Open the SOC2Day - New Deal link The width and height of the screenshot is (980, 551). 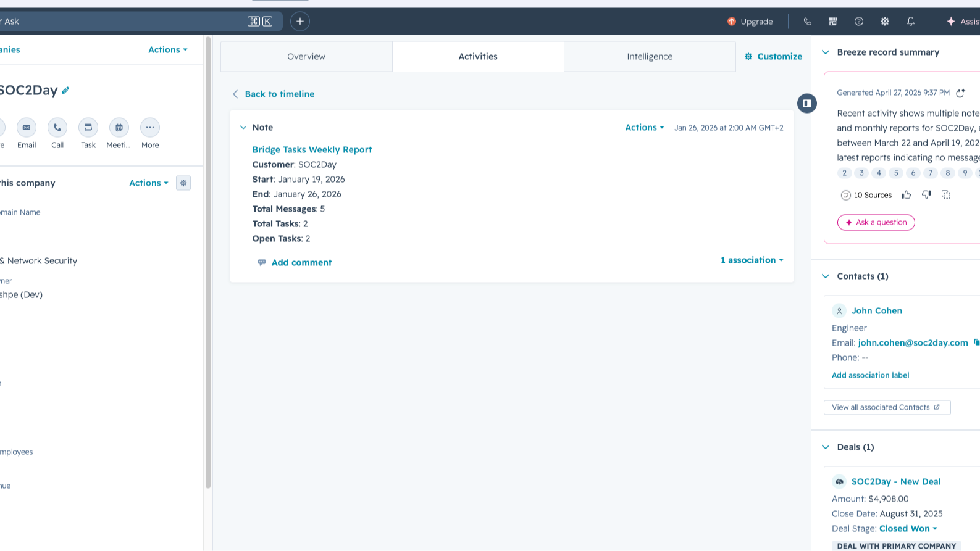pyautogui.click(x=896, y=481)
